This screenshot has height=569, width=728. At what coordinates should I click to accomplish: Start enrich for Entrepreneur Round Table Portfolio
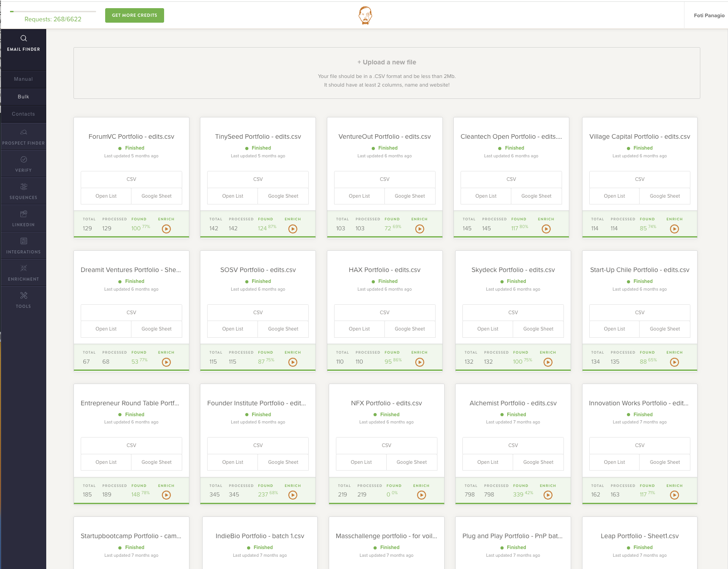click(x=166, y=495)
